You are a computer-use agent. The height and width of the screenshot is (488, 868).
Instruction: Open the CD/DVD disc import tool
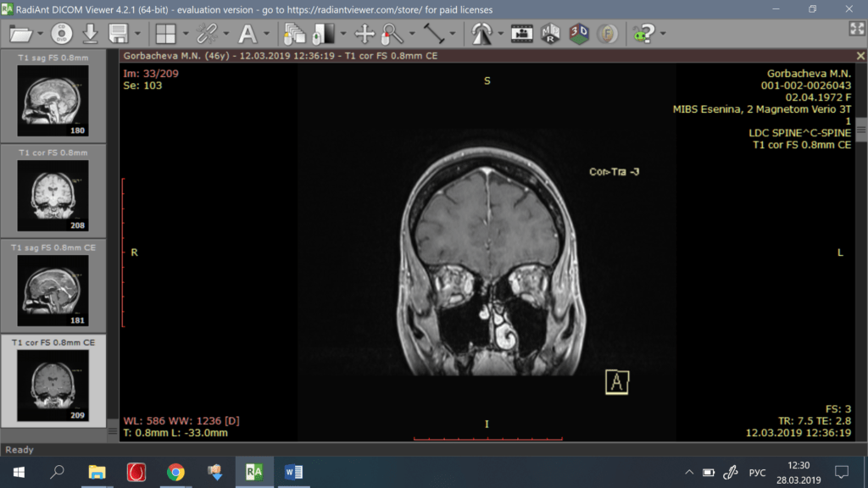61,34
